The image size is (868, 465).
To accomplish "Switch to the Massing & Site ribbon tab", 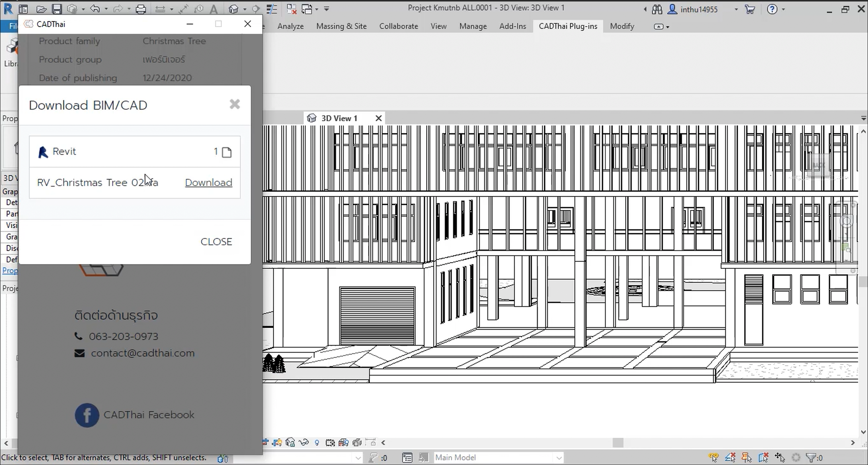I will click(x=341, y=26).
